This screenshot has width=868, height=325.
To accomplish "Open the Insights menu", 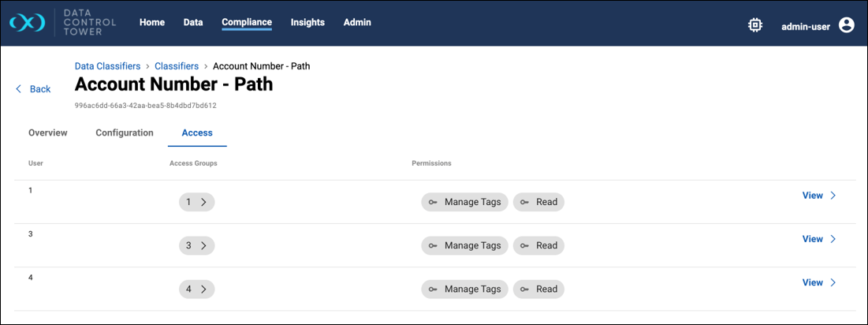I will [x=307, y=23].
